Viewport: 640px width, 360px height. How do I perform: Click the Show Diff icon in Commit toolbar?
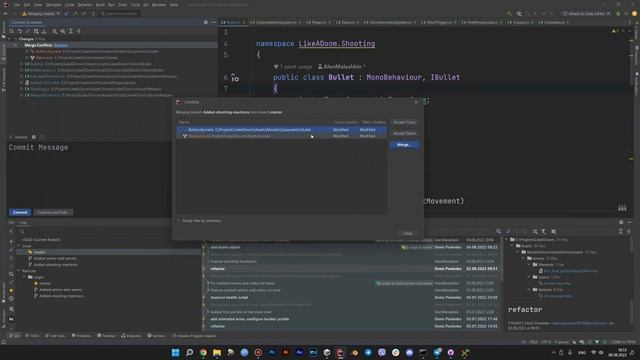(x=28, y=31)
